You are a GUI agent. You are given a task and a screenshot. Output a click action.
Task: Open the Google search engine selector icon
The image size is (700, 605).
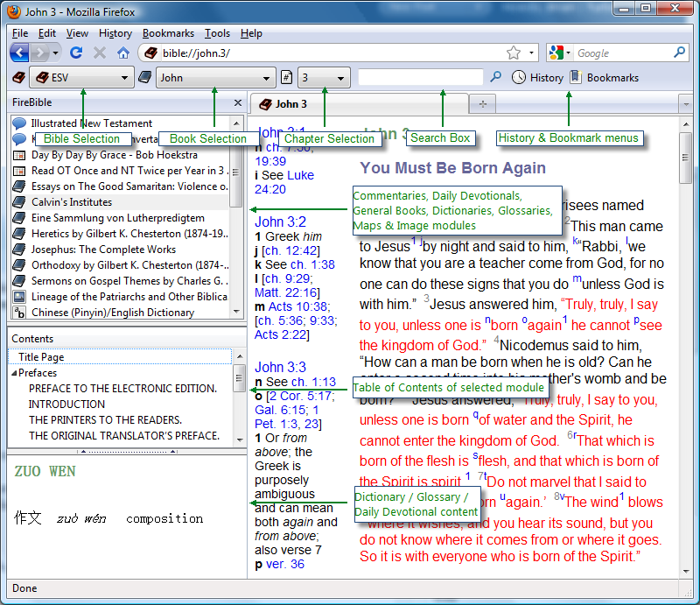[560, 53]
